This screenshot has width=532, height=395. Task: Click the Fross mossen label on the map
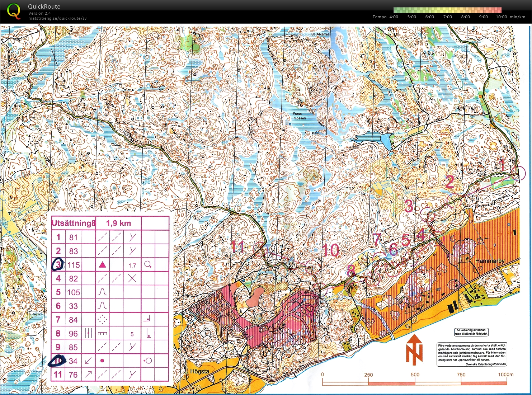pos(300,116)
